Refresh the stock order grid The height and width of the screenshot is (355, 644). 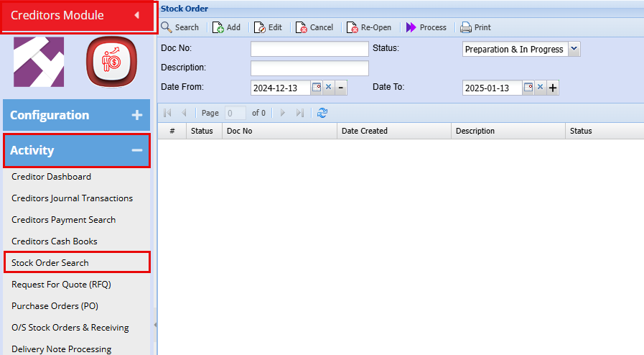322,113
